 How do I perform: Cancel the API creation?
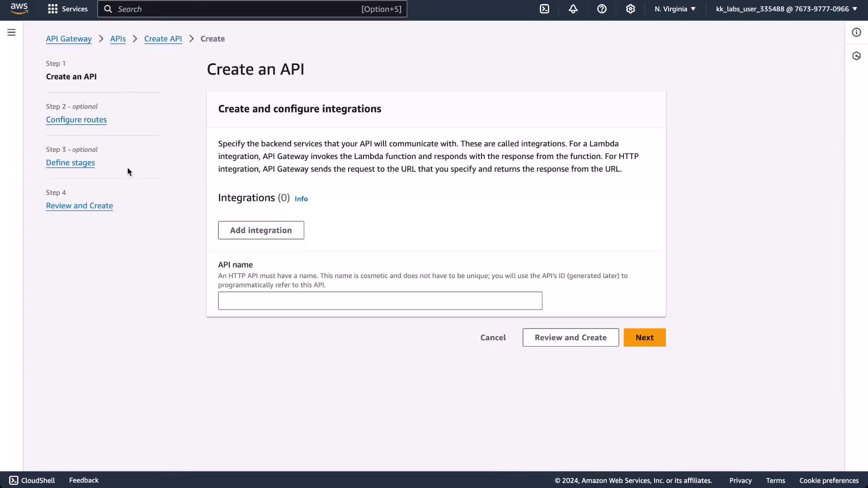(493, 338)
